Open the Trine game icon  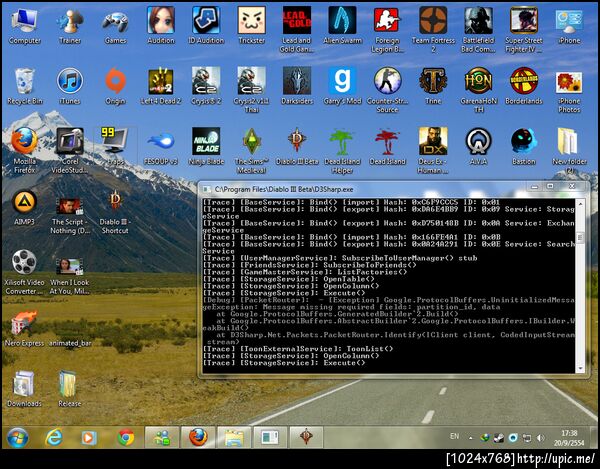[x=433, y=86]
